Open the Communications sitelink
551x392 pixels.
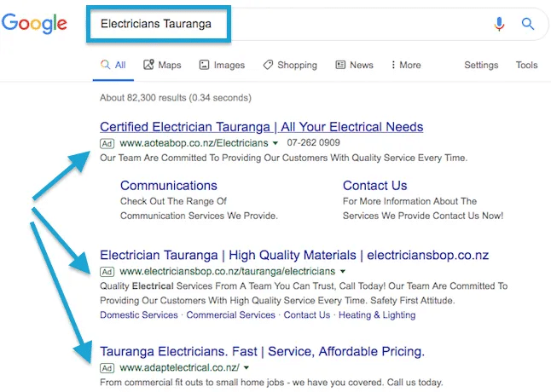(x=169, y=185)
